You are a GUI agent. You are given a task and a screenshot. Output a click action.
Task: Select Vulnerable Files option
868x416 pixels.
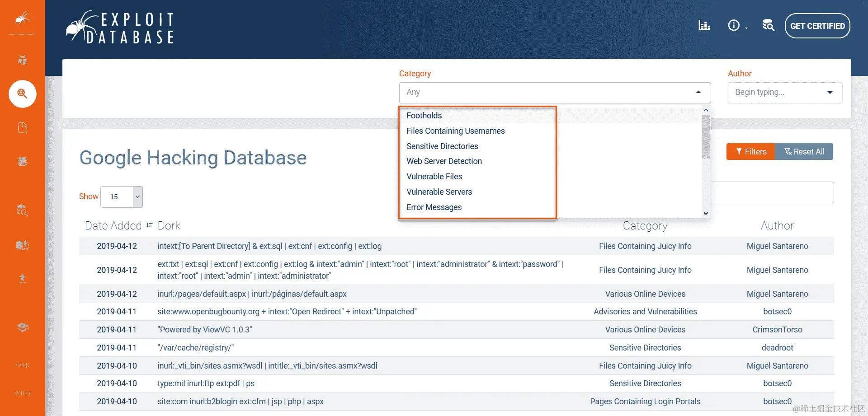[x=434, y=177]
